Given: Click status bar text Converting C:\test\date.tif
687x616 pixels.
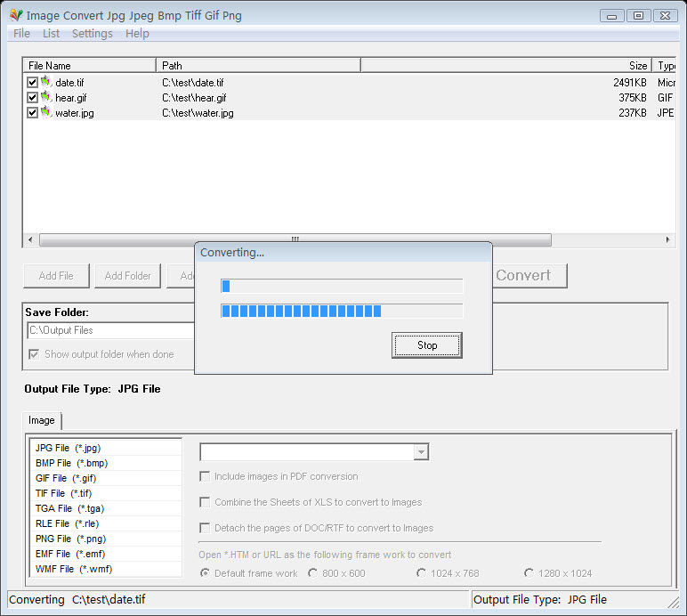Looking at the screenshot, I should (77, 599).
